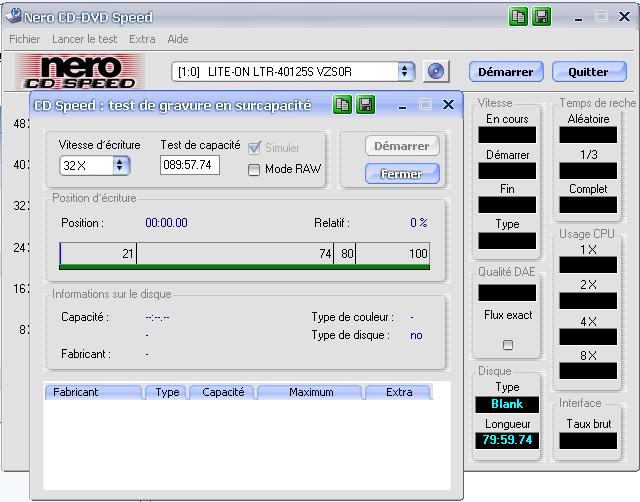The width and height of the screenshot is (640, 502).
Task: Sort list by Maximum column header
Action: pos(311,392)
